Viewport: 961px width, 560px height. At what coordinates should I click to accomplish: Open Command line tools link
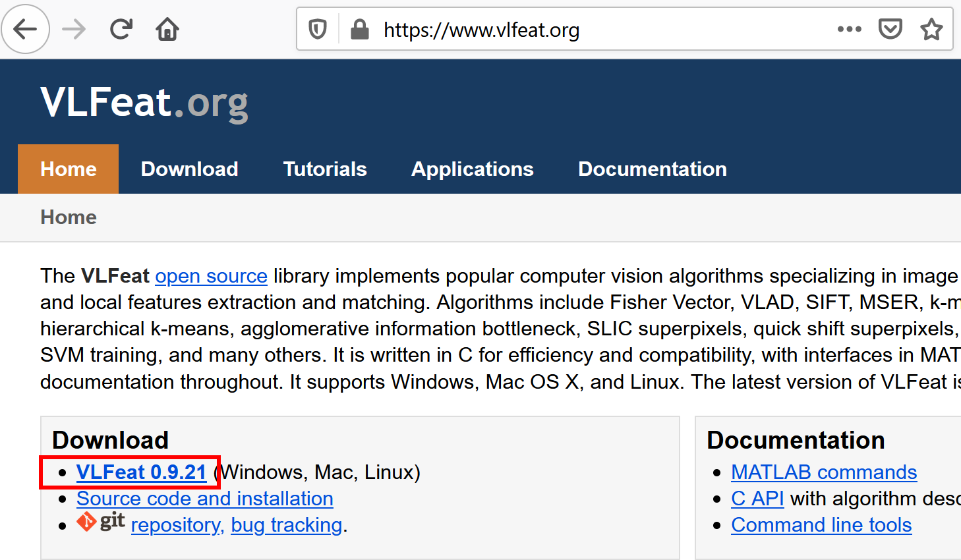point(821,525)
